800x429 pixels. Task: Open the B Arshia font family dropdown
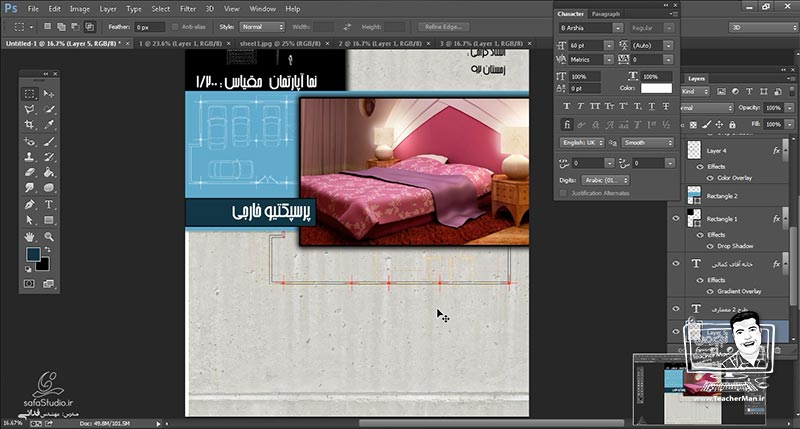tap(617, 28)
